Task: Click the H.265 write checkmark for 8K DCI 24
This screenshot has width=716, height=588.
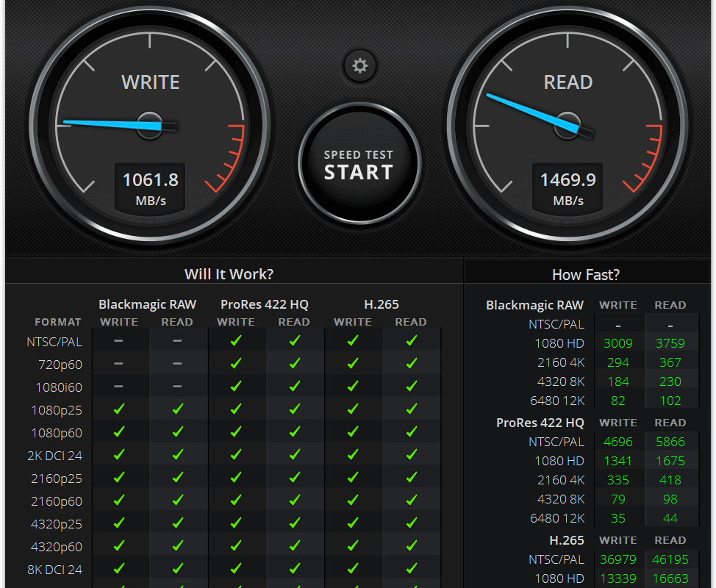Action: coord(353,569)
